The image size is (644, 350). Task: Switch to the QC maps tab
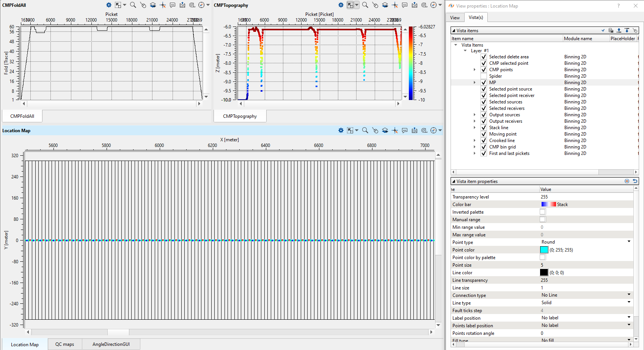point(64,344)
